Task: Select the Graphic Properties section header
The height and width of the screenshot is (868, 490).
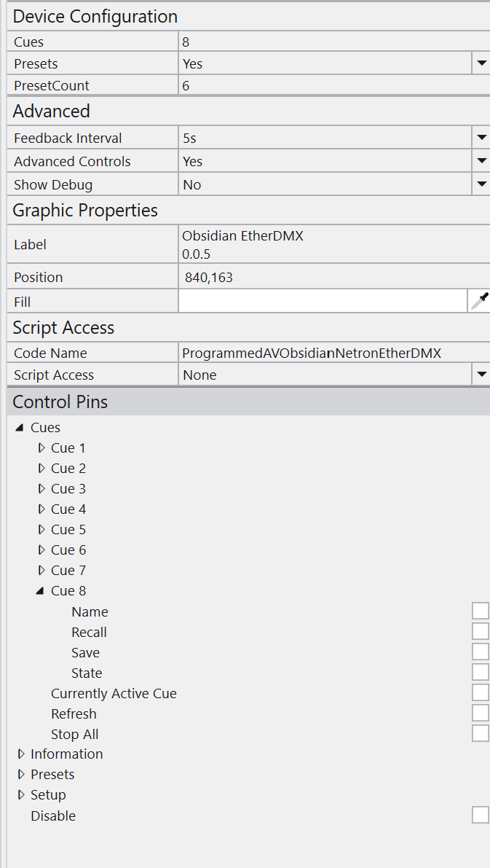Action: tap(248, 211)
